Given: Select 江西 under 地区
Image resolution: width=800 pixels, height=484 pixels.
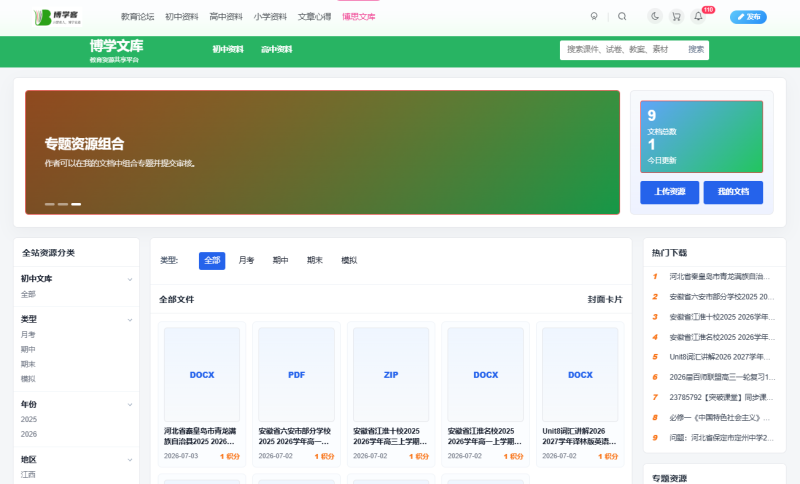Looking at the screenshot, I should click(28, 474).
